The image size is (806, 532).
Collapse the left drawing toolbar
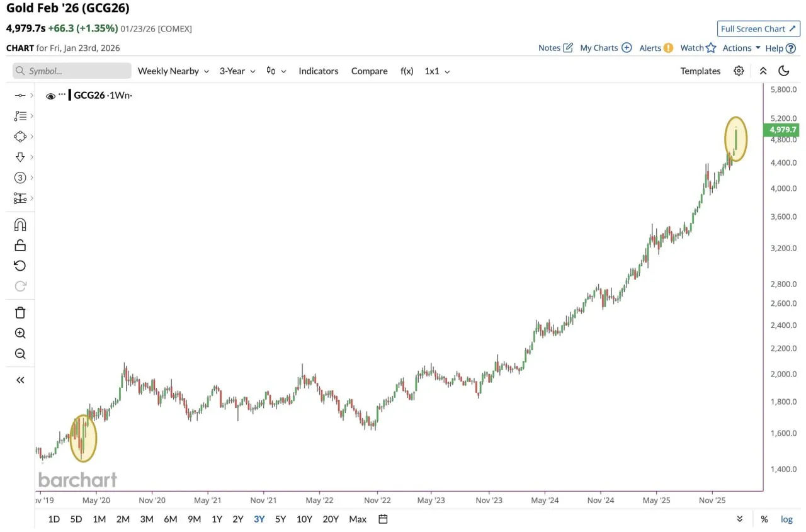pyautogui.click(x=20, y=380)
